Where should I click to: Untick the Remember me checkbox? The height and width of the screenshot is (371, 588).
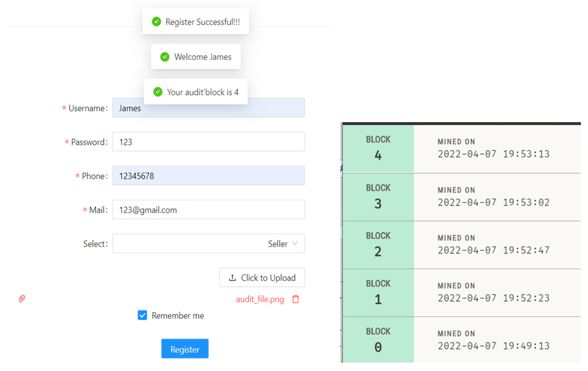click(142, 315)
